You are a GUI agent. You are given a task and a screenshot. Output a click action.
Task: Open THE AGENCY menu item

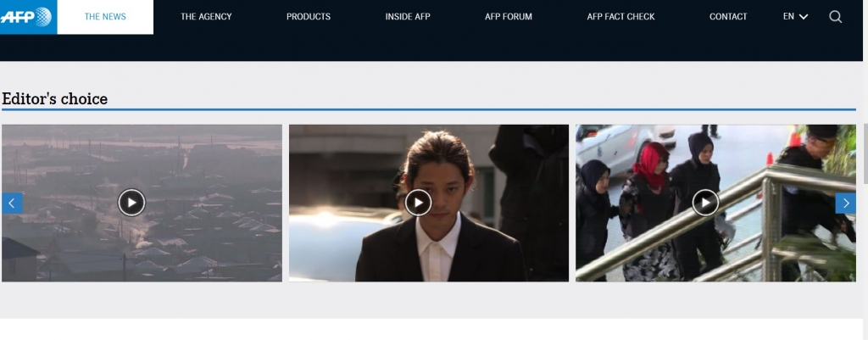click(x=206, y=17)
